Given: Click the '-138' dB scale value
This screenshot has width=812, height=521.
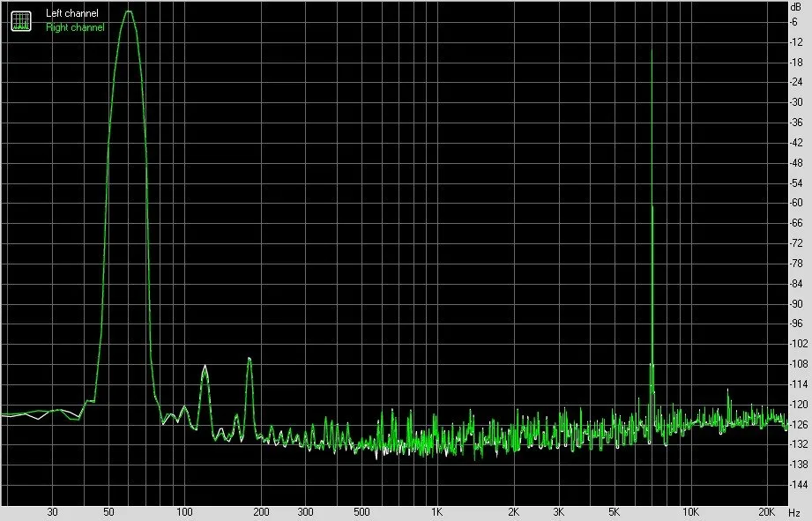Looking at the screenshot, I should point(798,464).
